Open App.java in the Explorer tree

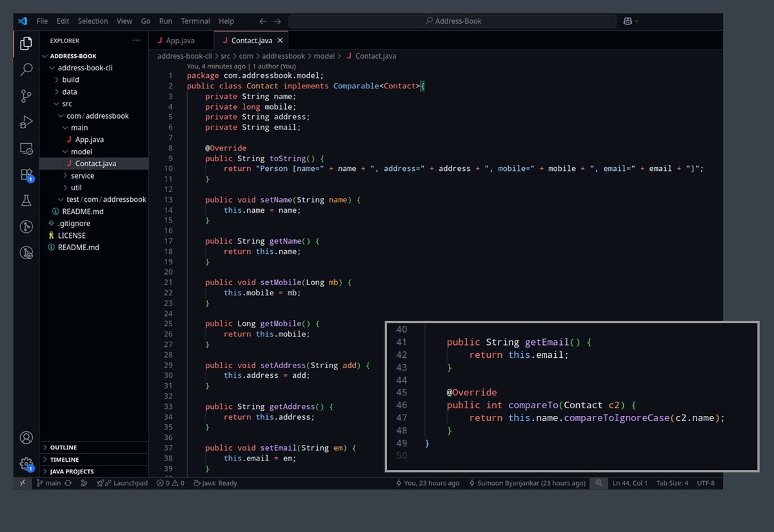(x=94, y=139)
